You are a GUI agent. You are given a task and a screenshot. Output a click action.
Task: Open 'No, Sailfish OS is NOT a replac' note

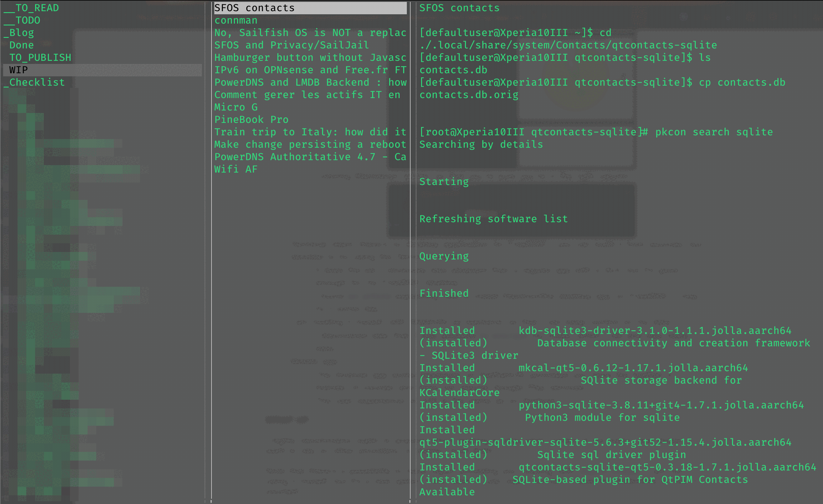coord(310,33)
